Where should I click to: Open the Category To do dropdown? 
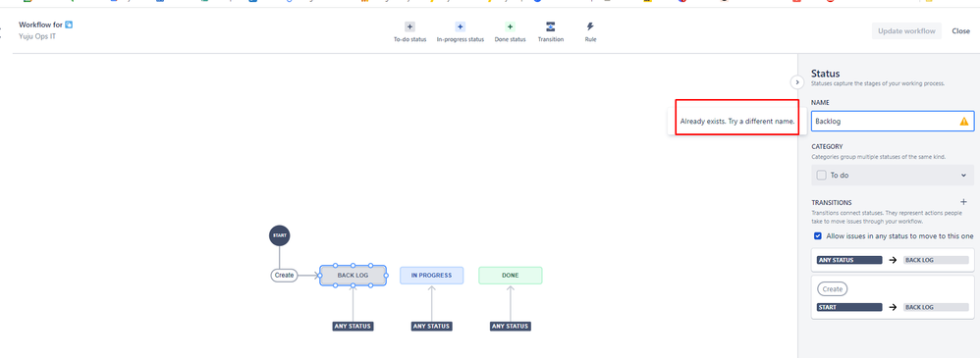coord(893,176)
